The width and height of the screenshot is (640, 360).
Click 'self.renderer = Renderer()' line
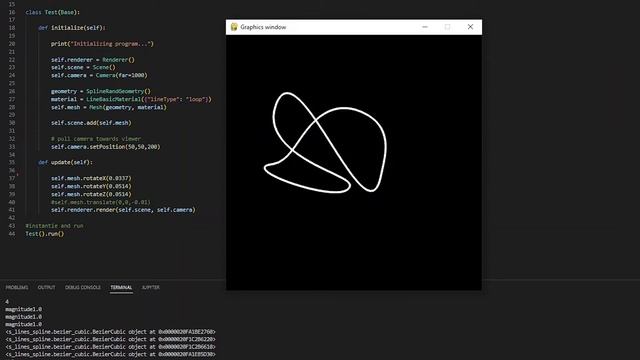[x=93, y=60]
